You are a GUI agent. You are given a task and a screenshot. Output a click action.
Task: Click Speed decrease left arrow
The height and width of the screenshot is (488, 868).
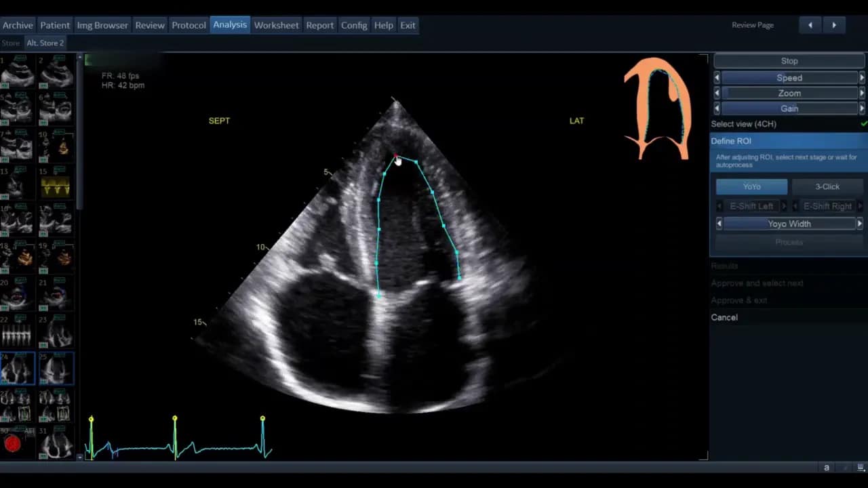pos(717,78)
